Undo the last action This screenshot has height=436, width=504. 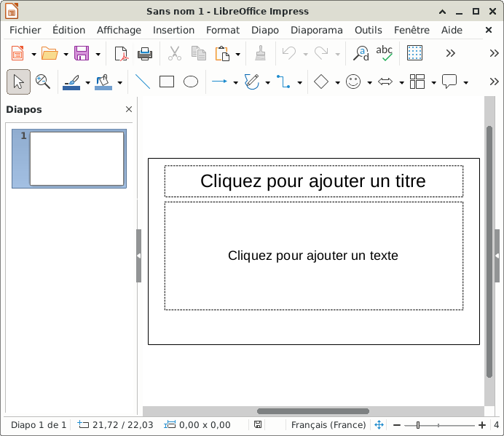(x=289, y=53)
